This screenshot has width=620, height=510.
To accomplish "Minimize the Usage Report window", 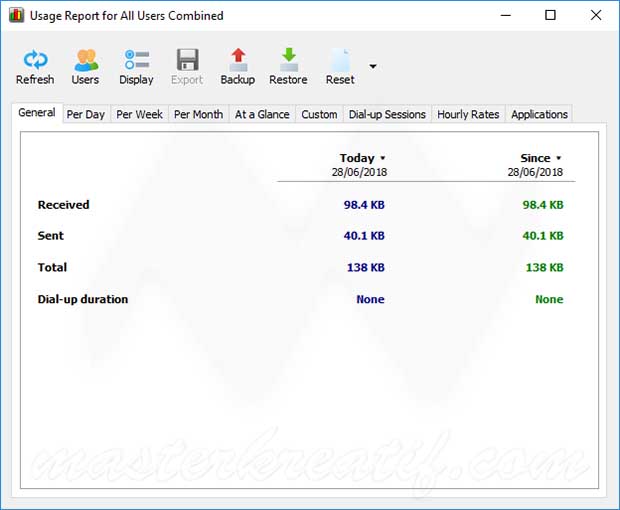I will 506,15.
